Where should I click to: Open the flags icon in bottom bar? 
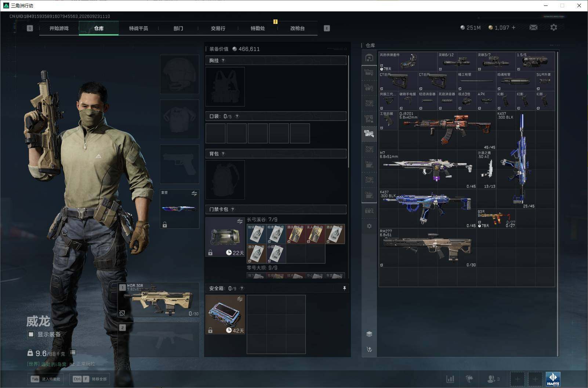[469, 379]
